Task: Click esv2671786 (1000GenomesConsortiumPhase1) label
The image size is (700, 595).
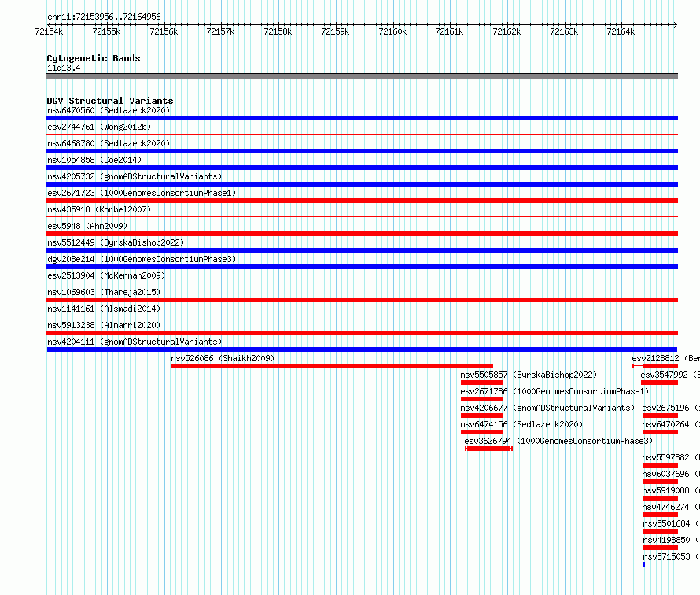Action: (554, 391)
